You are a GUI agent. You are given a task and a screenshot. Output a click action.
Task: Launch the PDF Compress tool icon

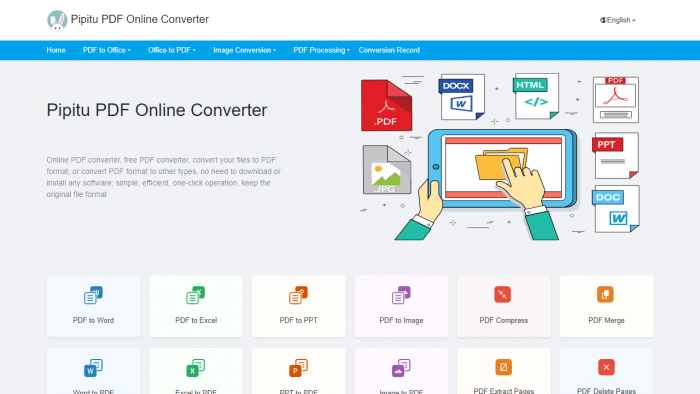pos(503,294)
